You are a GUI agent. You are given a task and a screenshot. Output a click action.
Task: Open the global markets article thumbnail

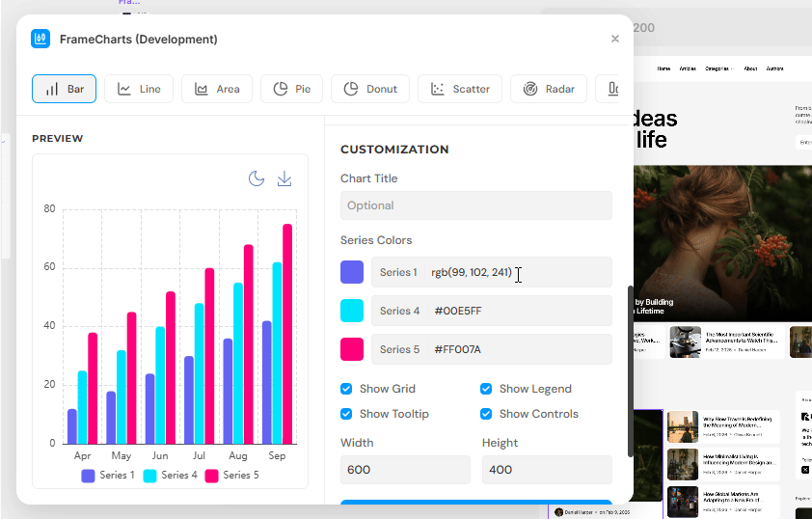[683, 502]
